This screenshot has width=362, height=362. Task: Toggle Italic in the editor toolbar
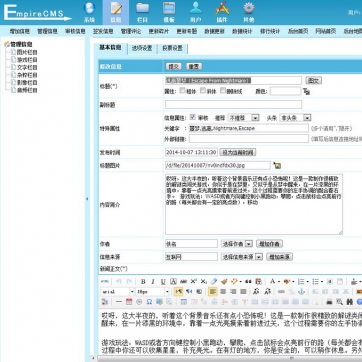click(x=153, y=282)
